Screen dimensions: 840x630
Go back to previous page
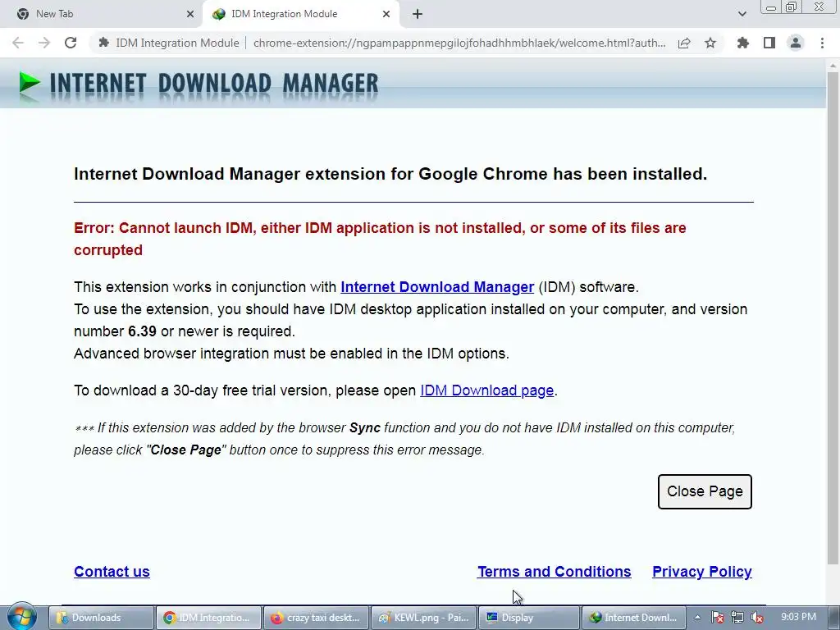click(18, 43)
